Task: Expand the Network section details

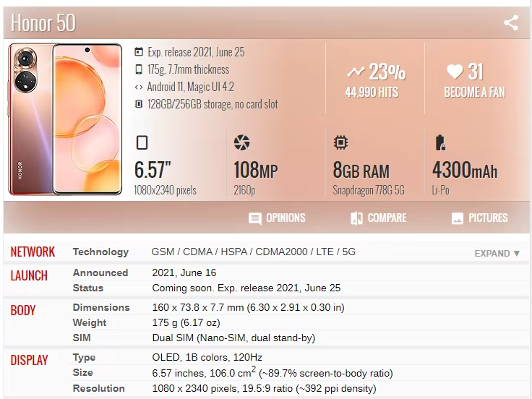Action: [x=497, y=254]
